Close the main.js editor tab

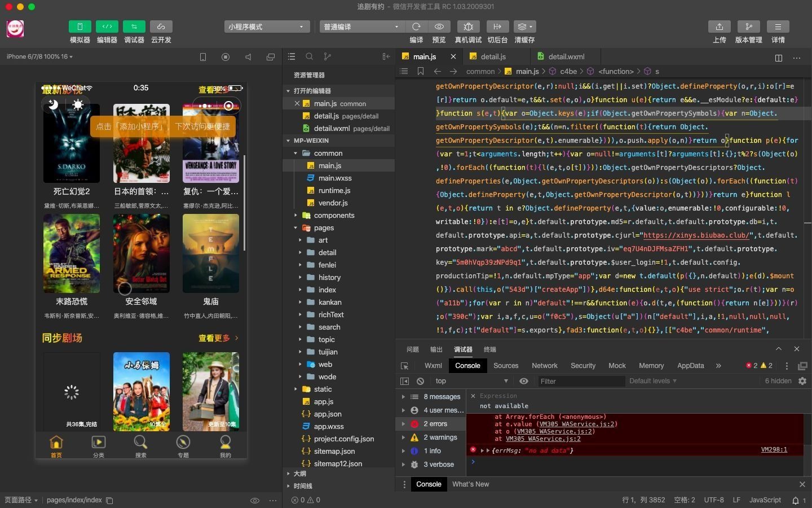453,56
